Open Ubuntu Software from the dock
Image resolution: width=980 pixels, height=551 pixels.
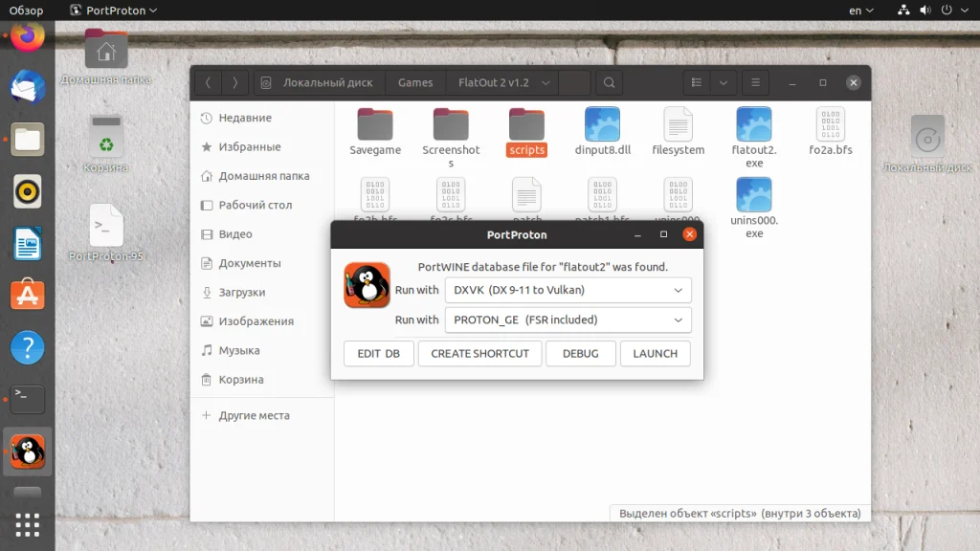click(x=27, y=296)
